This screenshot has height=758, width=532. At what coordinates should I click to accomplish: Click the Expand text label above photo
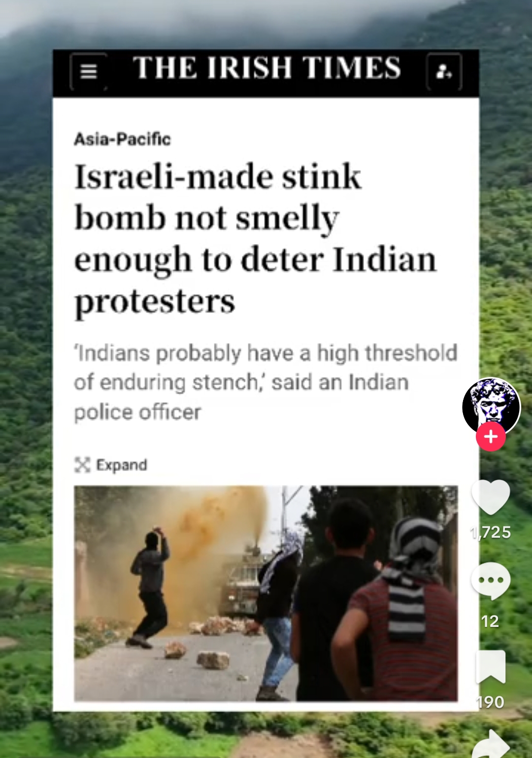pyautogui.click(x=122, y=465)
